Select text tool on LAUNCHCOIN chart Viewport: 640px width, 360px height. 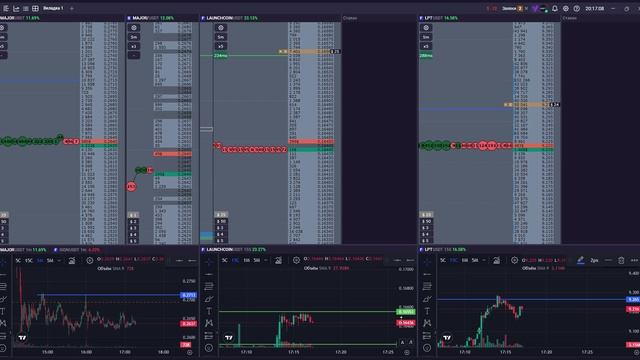pyautogui.click(x=209, y=311)
